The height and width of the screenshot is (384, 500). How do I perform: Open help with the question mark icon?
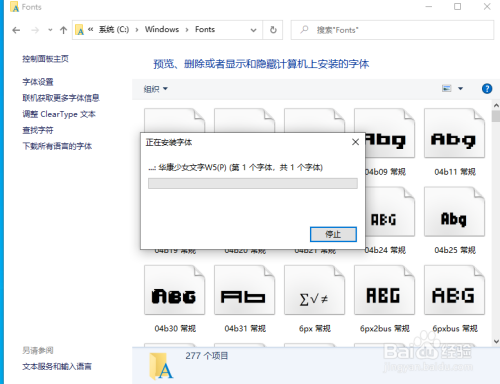click(487, 89)
